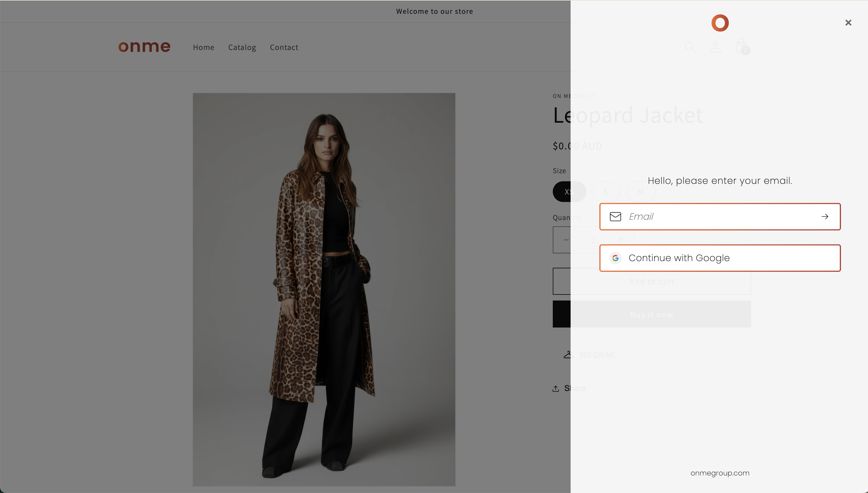Select size S option

[x=605, y=192]
